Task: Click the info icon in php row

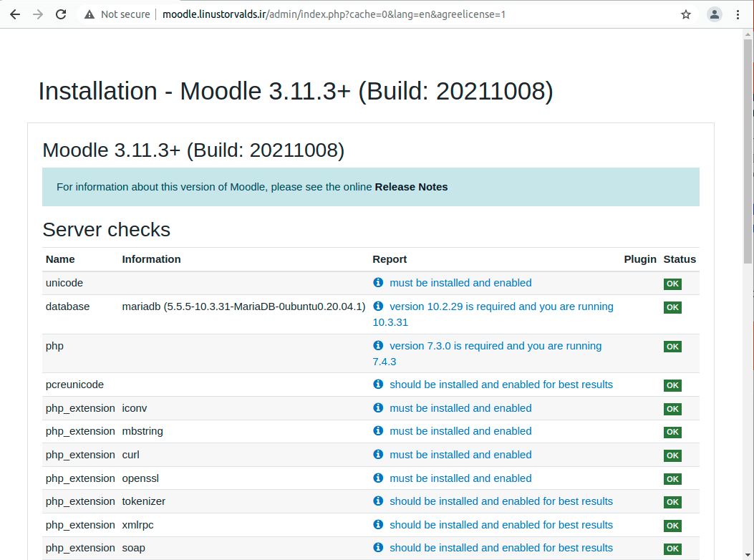Action: [x=379, y=345]
